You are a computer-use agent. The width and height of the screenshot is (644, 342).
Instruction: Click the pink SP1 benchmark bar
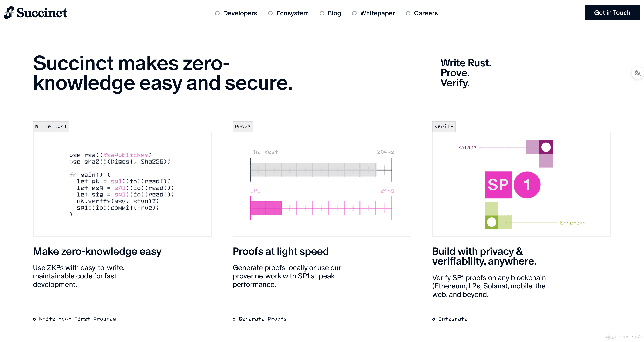[x=266, y=208]
